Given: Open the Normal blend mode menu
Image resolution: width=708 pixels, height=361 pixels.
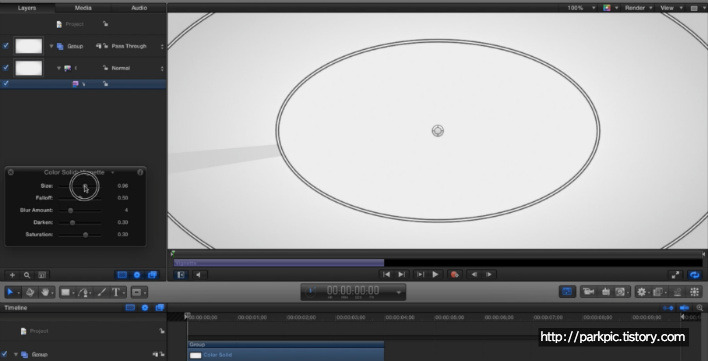Looking at the screenshot, I should (x=137, y=68).
